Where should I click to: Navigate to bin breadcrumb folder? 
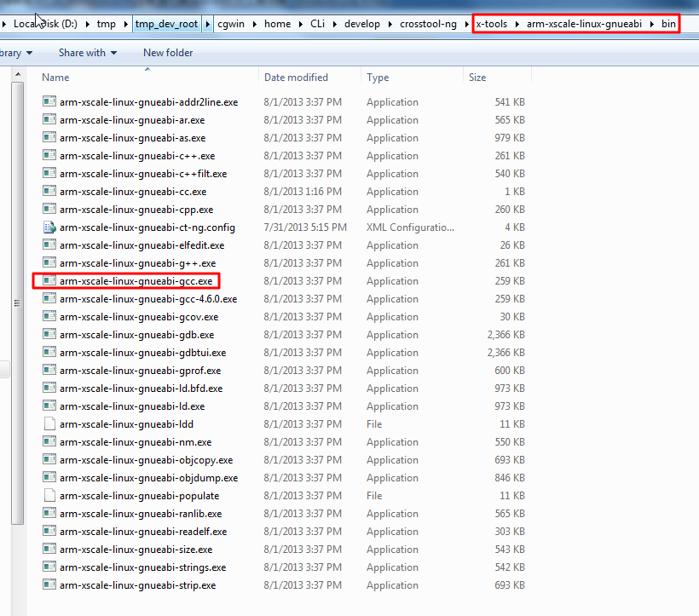(x=668, y=24)
